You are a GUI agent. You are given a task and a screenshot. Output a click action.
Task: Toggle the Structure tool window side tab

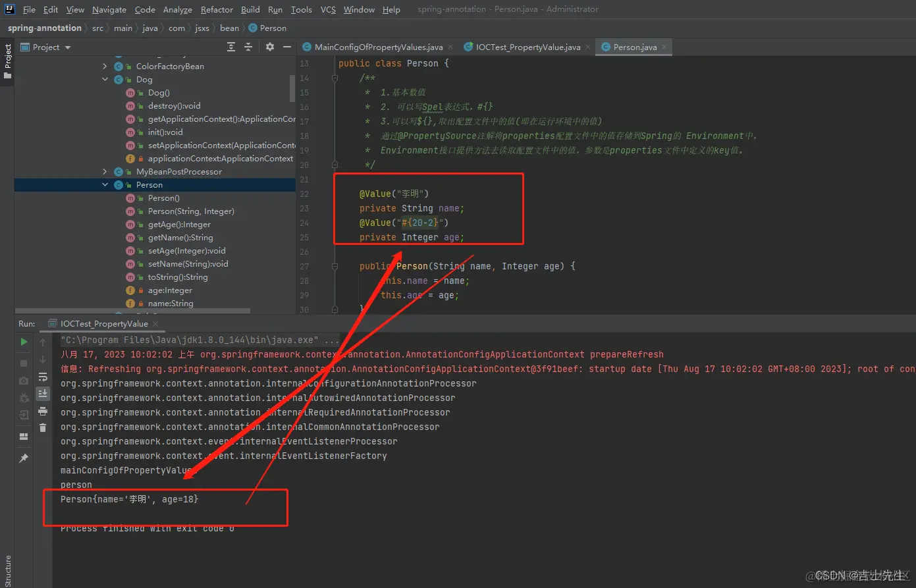tap(7, 570)
